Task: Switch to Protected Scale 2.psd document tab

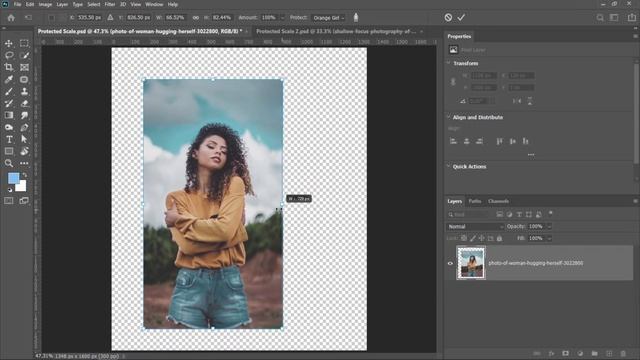Action: (x=336, y=31)
